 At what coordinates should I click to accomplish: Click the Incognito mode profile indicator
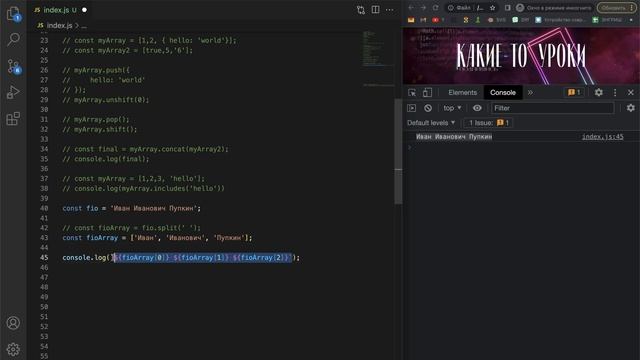[553, 8]
